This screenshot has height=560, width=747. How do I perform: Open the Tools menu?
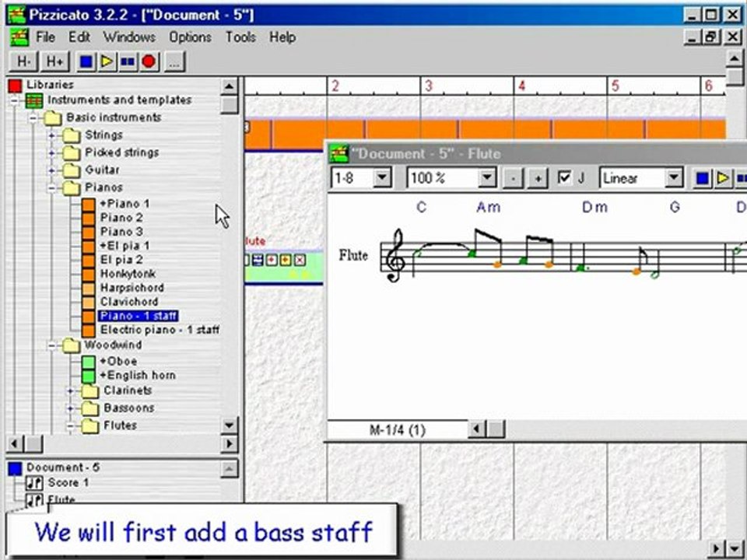pyautogui.click(x=240, y=37)
